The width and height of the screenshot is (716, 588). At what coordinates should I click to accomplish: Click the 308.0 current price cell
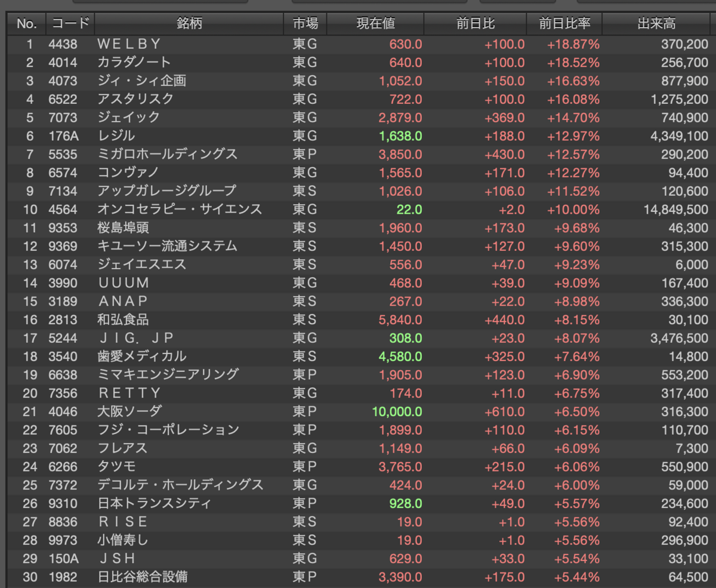coord(406,338)
